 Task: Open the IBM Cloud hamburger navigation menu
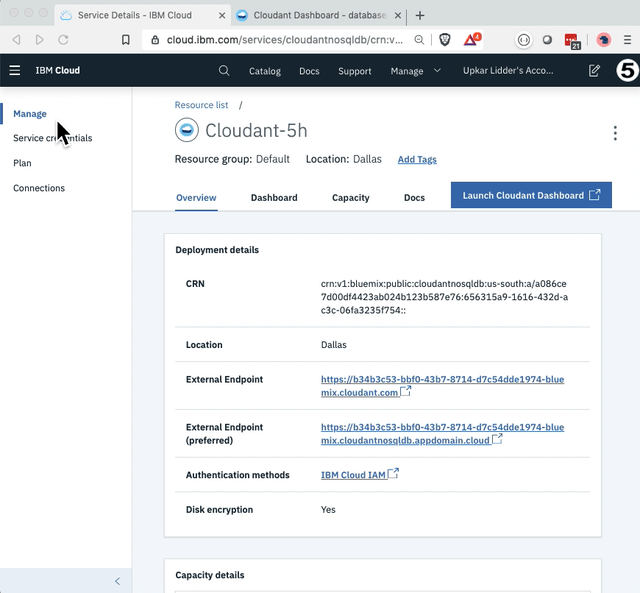(15, 70)
